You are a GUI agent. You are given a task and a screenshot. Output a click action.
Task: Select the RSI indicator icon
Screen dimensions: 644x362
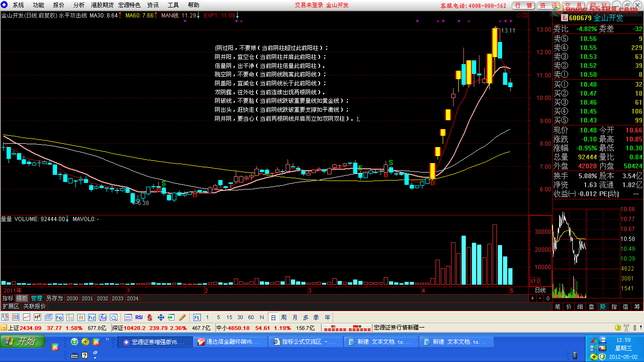139,317
